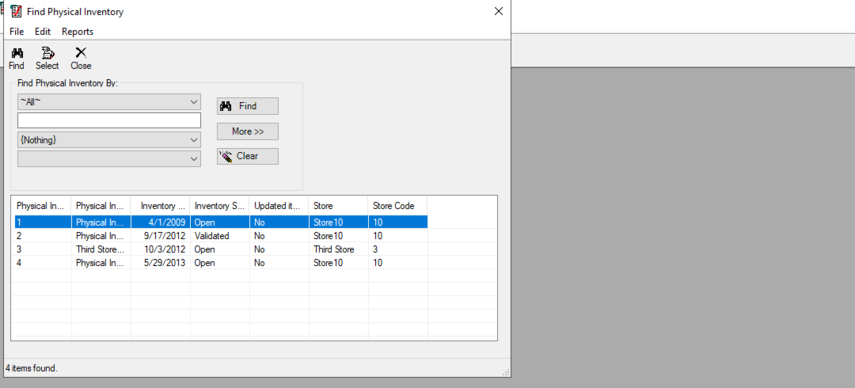This screenshot has height=388, width=855.
Task: Expand the {Nothing} dropdown
Action: tap(194, 140)
